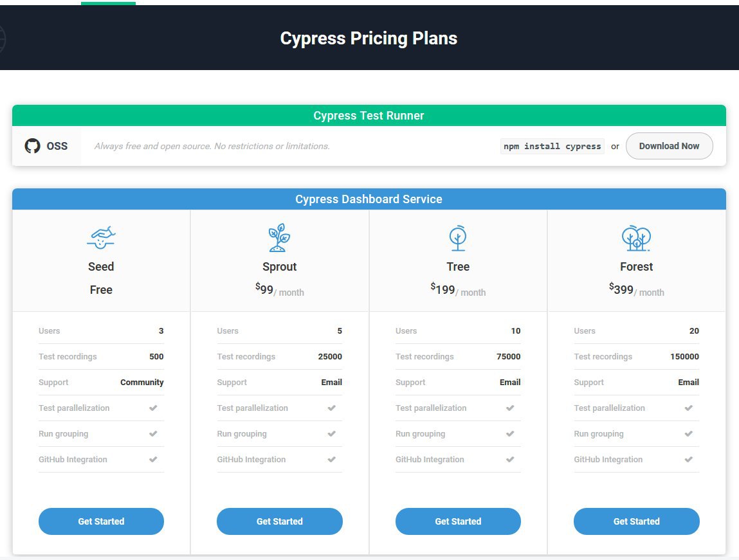Click the Forest plan title text
Screen dimensions: 739x560
point(636,267)
